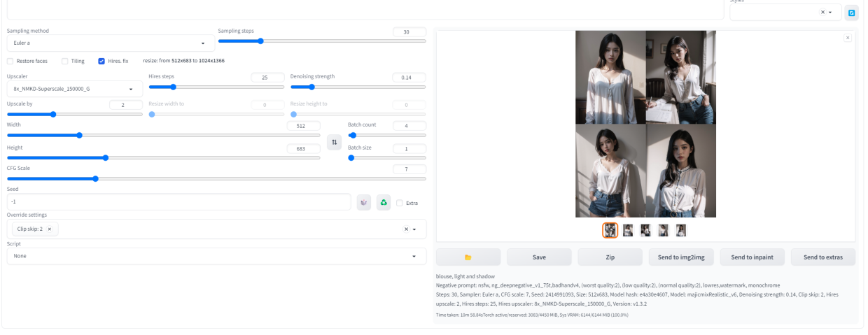Click the green recycle reuse-seed icon
Screen dimensions: 868x335
point(384,203)
